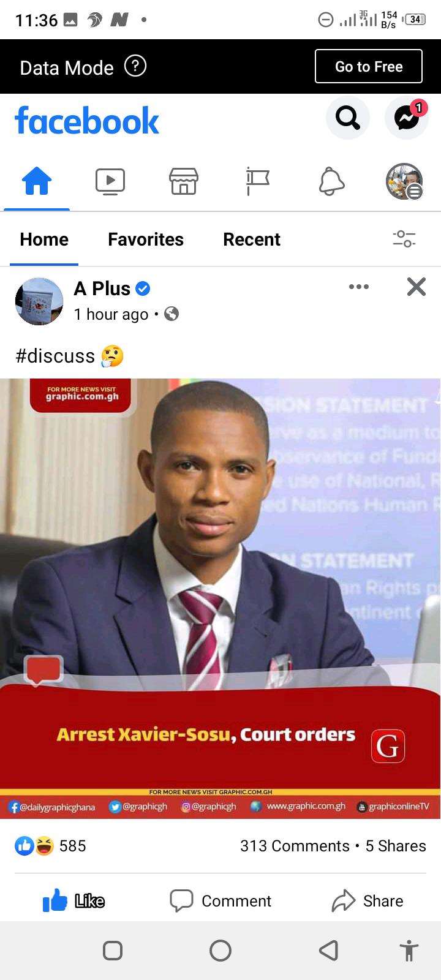Open the Notifications bell icon
Screen dimensions: 441x980
tap(331, 181)
